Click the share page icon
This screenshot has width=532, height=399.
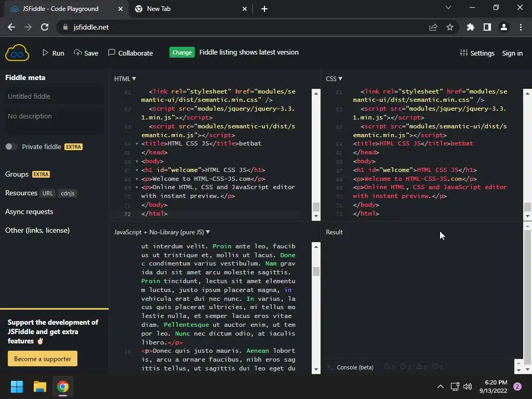pos(433,27)
